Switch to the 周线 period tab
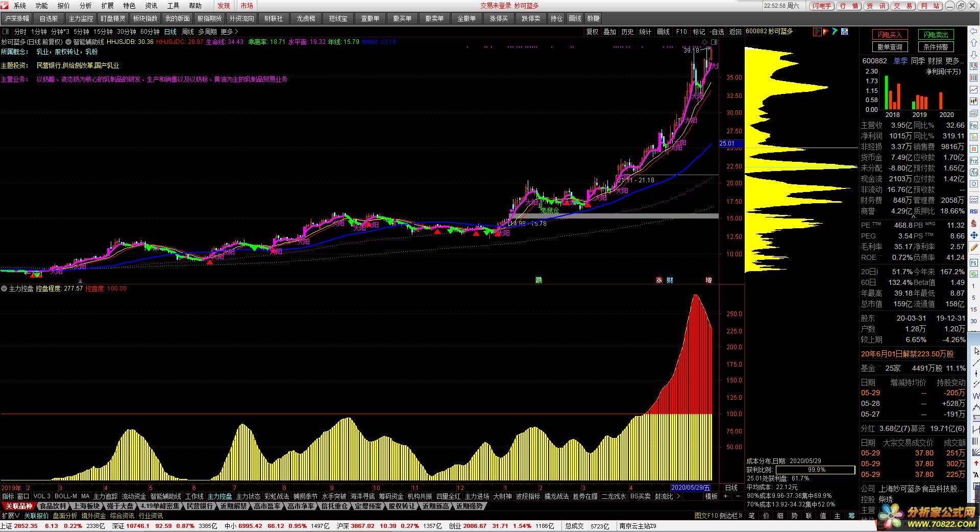980x532 pixels. [188, 32]
